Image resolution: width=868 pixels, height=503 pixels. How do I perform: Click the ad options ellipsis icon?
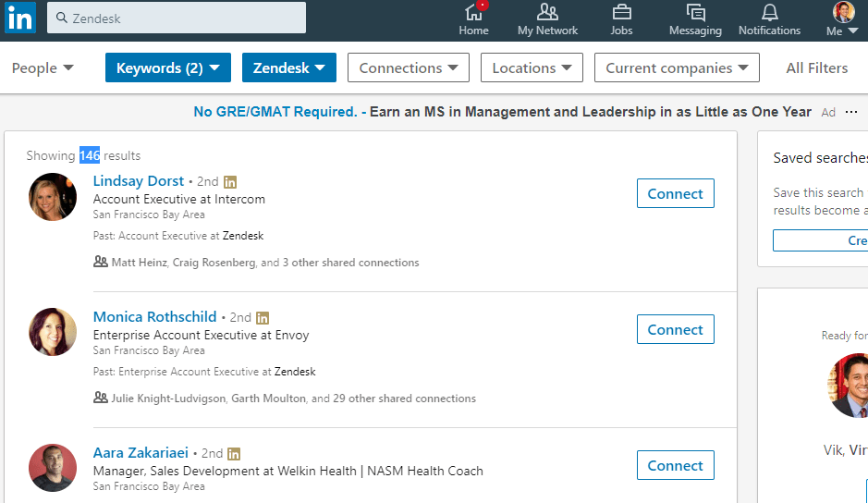pos(851,112)
